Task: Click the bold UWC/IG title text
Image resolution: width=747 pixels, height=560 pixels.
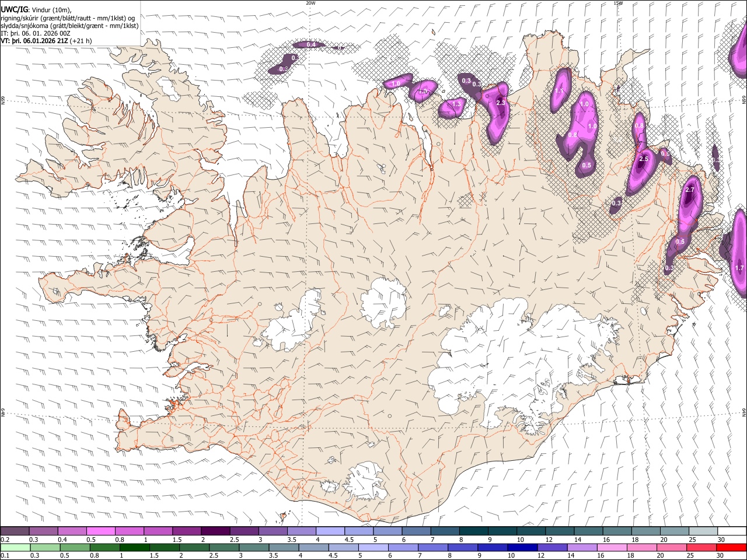Action: tap(14, 9)
